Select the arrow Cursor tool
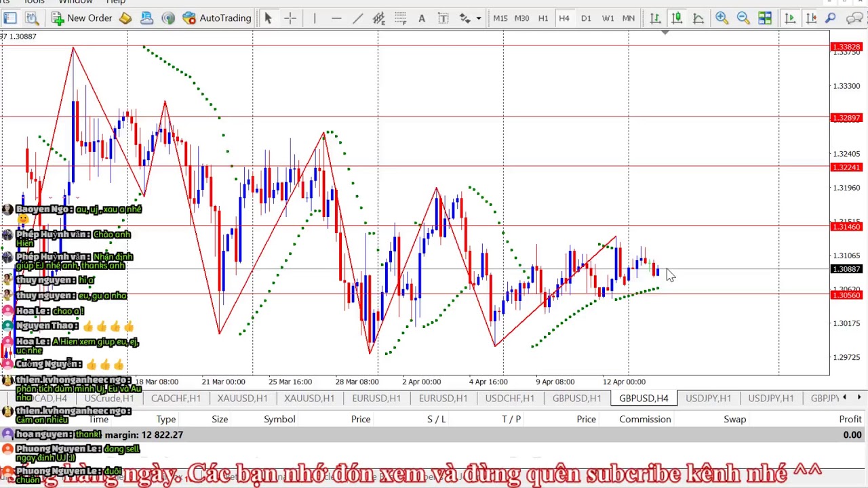 [x=269, y=18]
